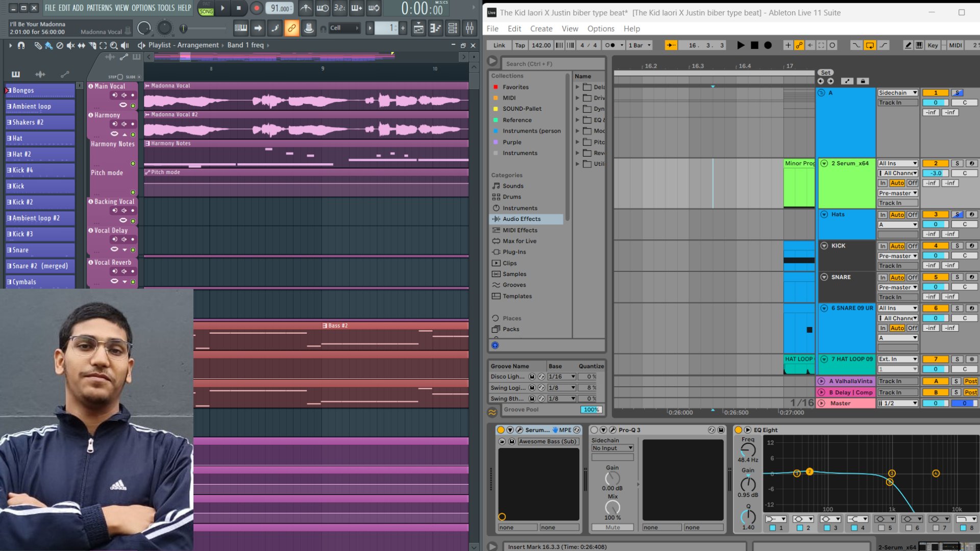Click the Key map mode button
This screenshot has width=980, height=551.
pyautogui.click(x=933, y=45)
